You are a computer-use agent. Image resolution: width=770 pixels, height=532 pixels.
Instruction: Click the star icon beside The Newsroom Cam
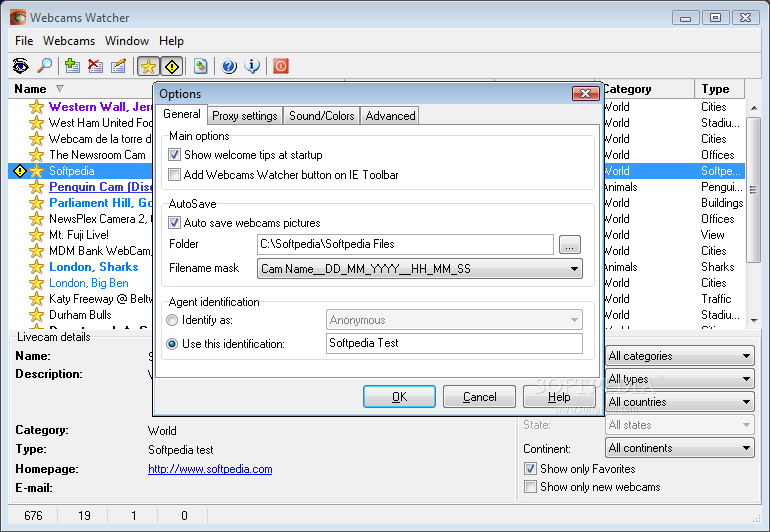pyautogui.click(x=36, y=155)
